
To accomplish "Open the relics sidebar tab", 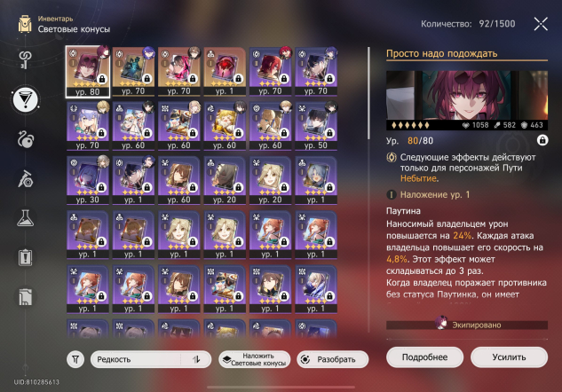I will 26,139.
